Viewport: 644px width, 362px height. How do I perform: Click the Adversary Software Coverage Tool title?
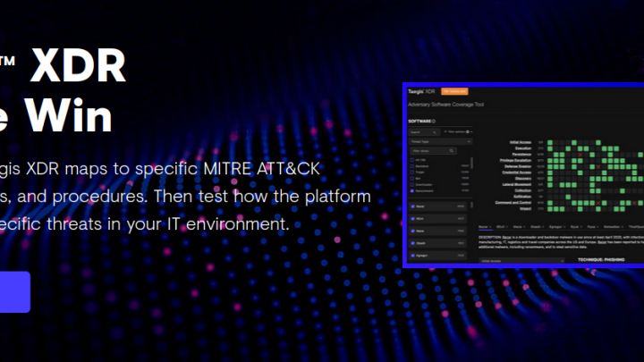pos(445,105)
